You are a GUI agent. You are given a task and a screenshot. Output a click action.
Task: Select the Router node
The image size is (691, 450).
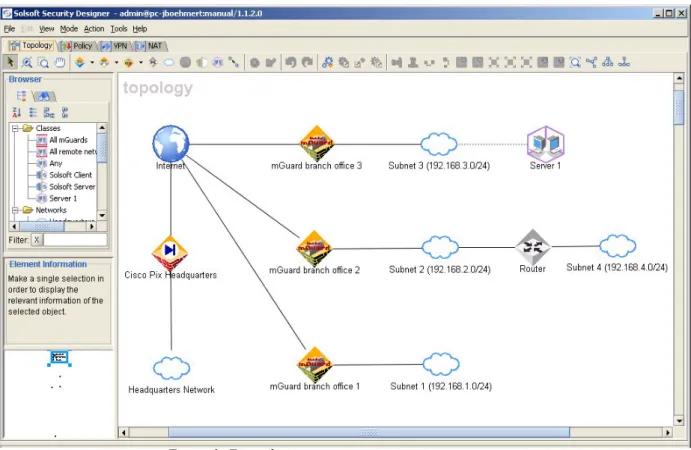point(533,247)
